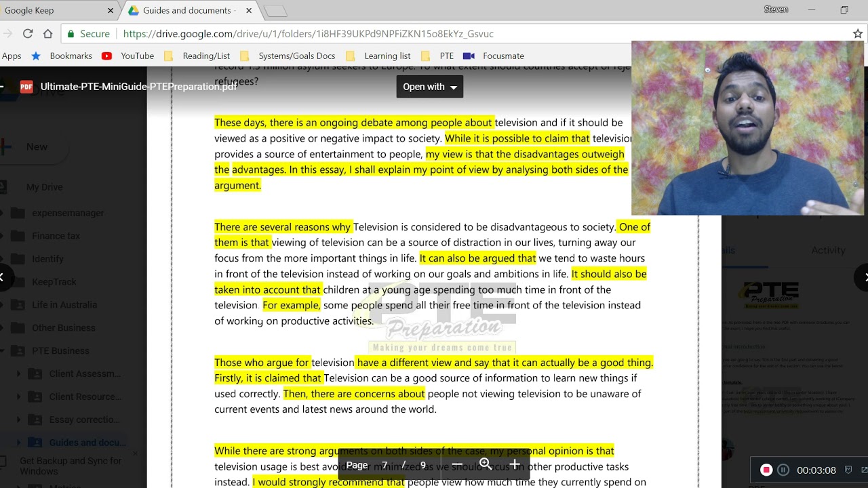Expand the Other Business folder
The width and height of the screenshot is (868, 488).
pos(3,328)
